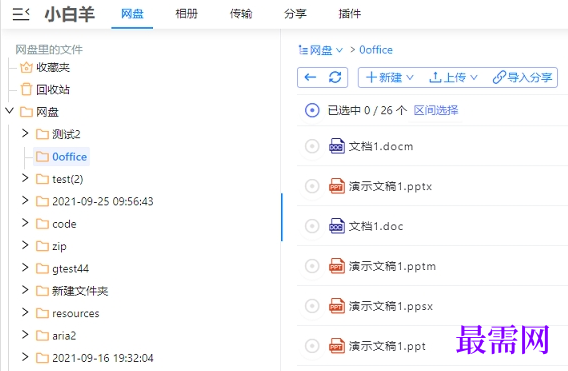Select 演示文稿1.pptm with its circle

tap(312, 266)
